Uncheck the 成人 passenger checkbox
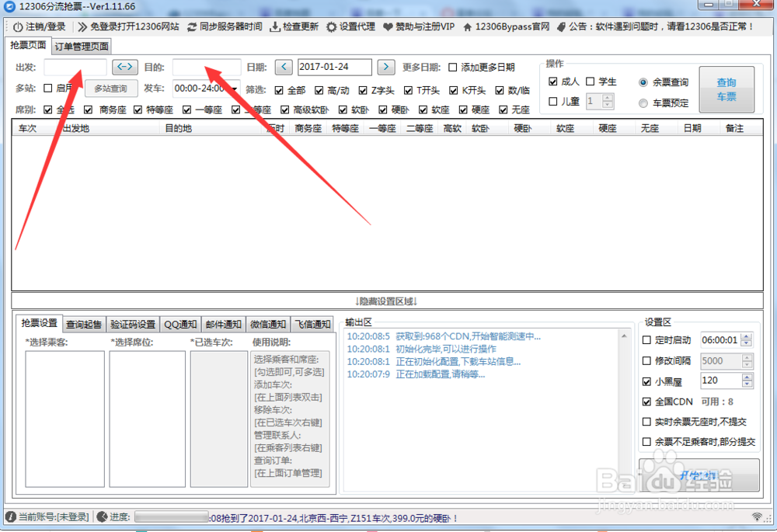777x532 pixels. point(553,82)
